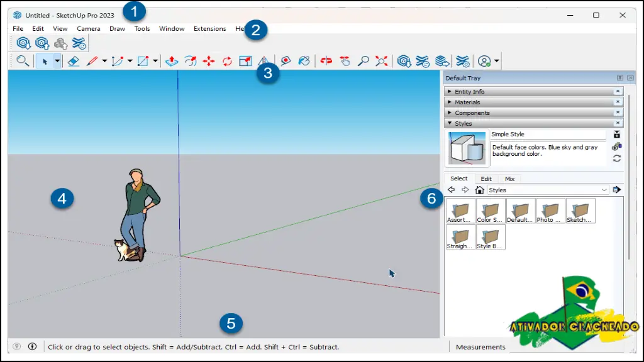Click the In Model home icon
This screenshot has height=362, width=644.
479,190
